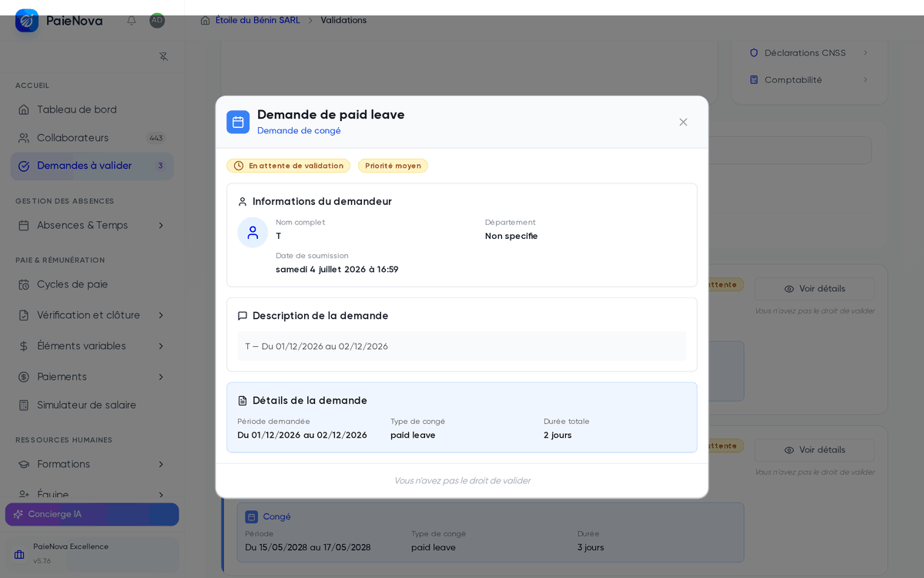Click submission date samedi 4 juillet 2026
Screen dimensions: 924x578
pos(337,270)
